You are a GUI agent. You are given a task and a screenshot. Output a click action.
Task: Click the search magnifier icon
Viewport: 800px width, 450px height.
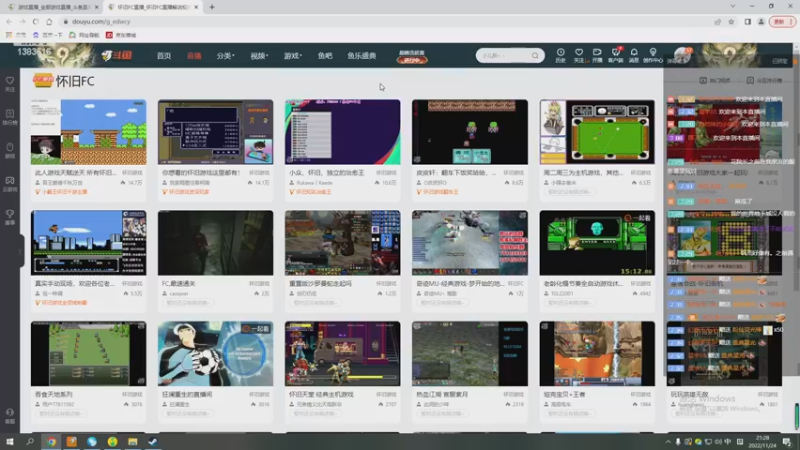click(x=535, y=55)
